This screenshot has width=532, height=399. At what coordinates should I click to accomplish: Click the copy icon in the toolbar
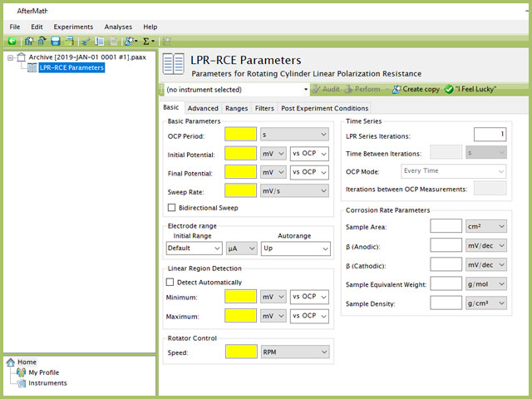pos(100,41)
